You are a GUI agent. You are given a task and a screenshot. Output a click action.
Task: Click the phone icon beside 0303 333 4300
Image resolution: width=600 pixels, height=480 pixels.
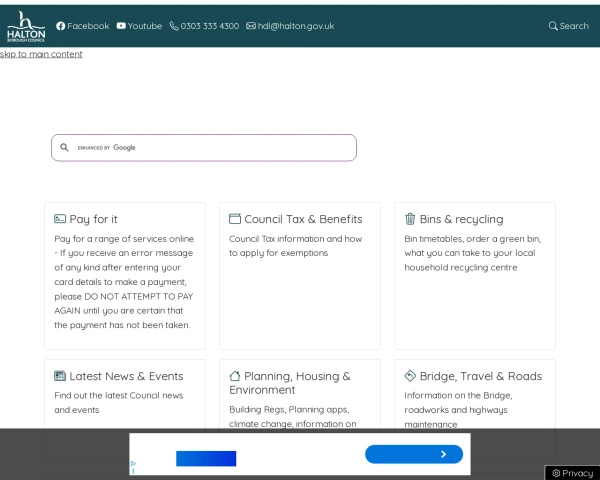[x=174, y=26]
